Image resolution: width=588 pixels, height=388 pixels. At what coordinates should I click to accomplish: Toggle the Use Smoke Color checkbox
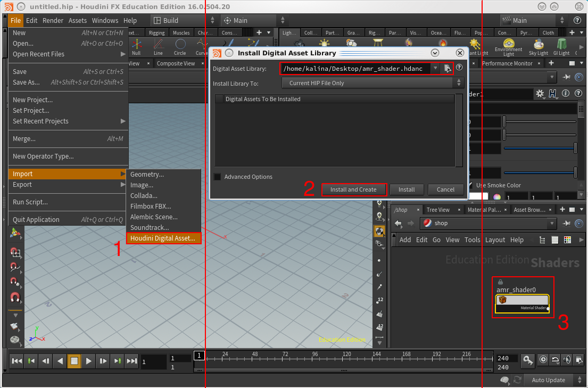(470, 185)
